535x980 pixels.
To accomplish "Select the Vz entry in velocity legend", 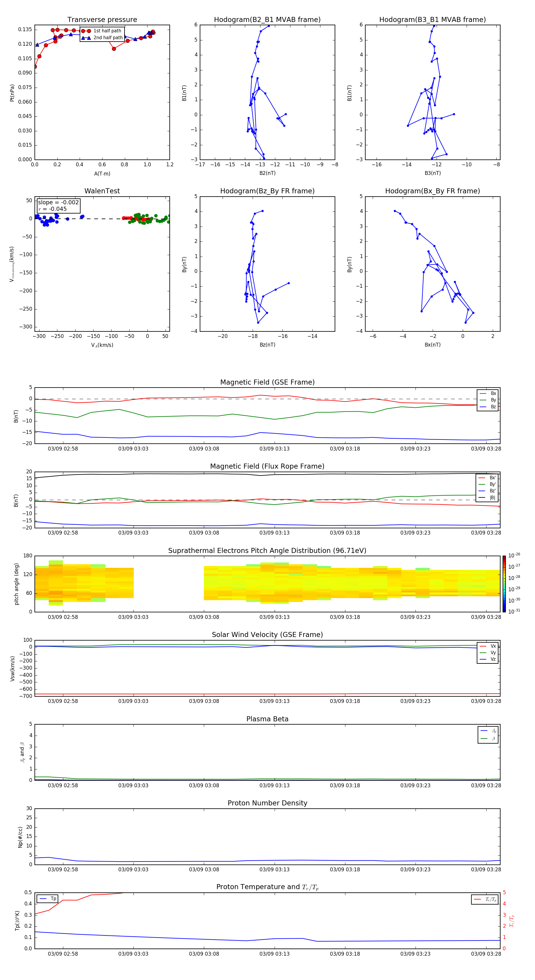I will [x=488, y=659].
